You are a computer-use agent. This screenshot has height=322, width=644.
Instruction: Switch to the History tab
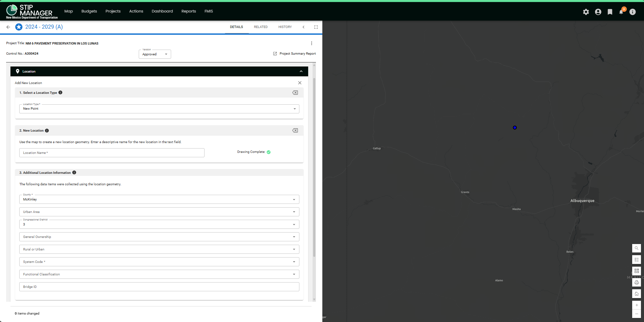pos(285,27)
